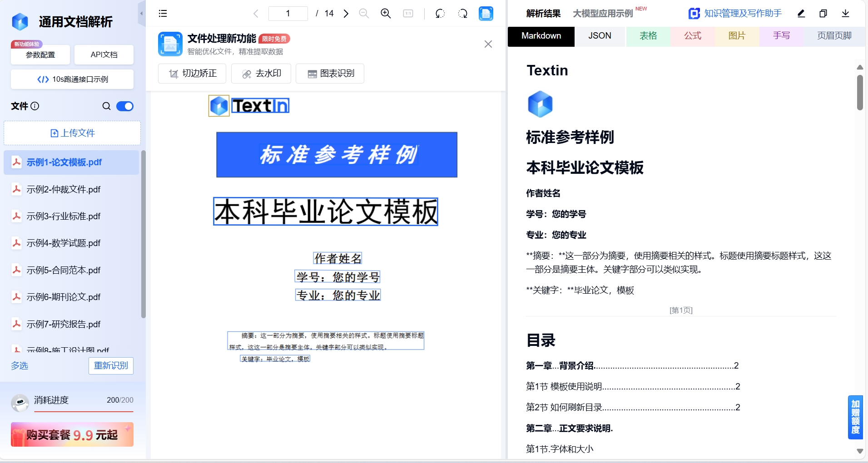The image size is (868, 463).
Task: Open the API文档 page
Action: [104, 54]
